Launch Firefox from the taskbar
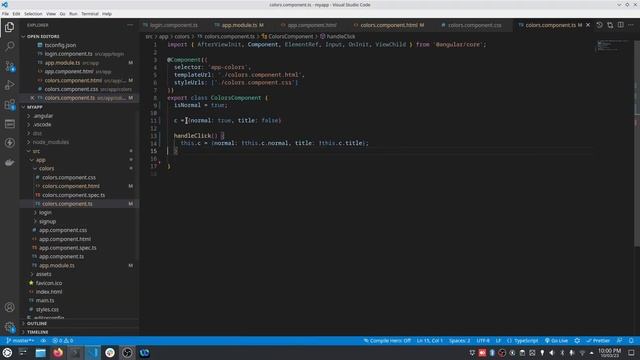This screenshot has height=360, width=640. (x=58, y=353)
